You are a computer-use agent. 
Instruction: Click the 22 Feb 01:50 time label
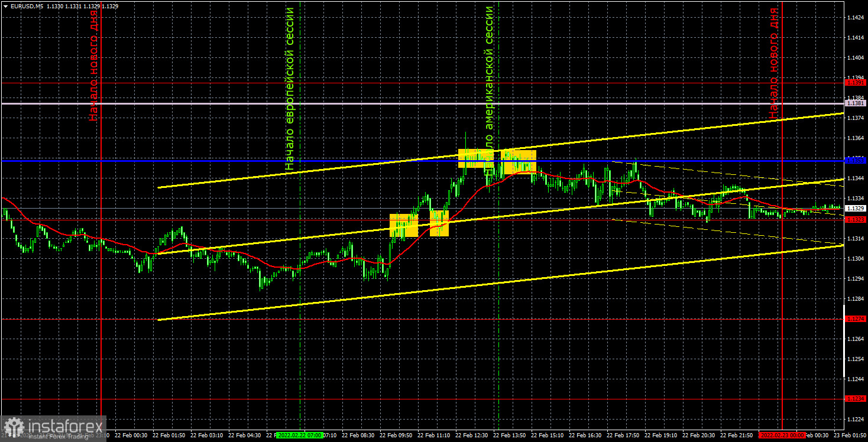(169, 435)
